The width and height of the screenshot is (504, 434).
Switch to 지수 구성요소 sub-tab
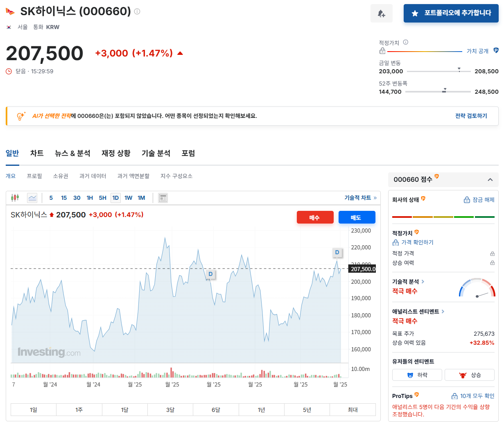pos(176,176)
